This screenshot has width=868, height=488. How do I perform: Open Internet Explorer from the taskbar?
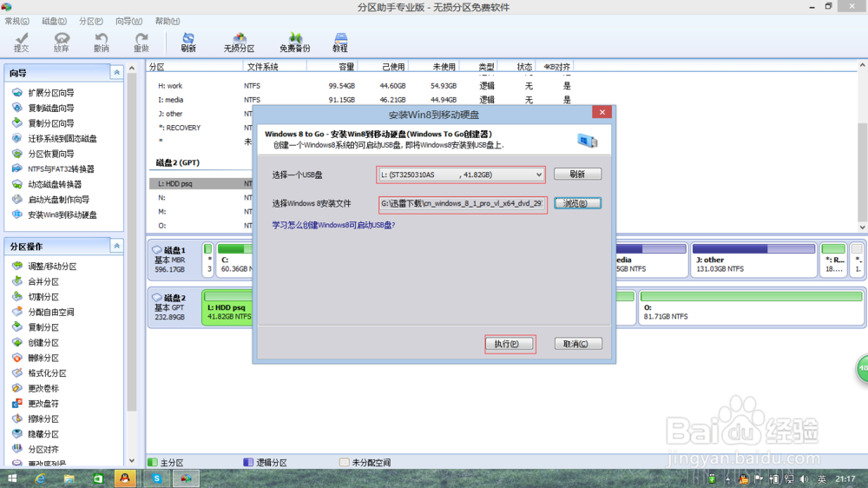(x=40, y=478)
